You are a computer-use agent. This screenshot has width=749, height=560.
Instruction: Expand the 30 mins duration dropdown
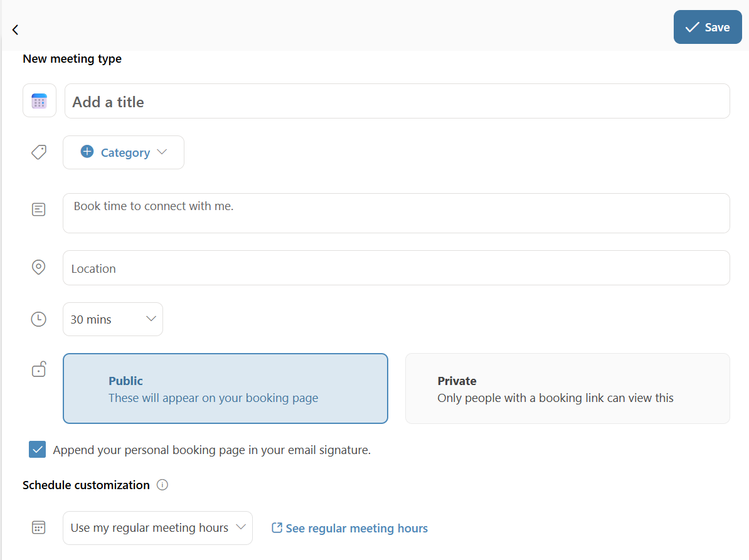point(113,319)
